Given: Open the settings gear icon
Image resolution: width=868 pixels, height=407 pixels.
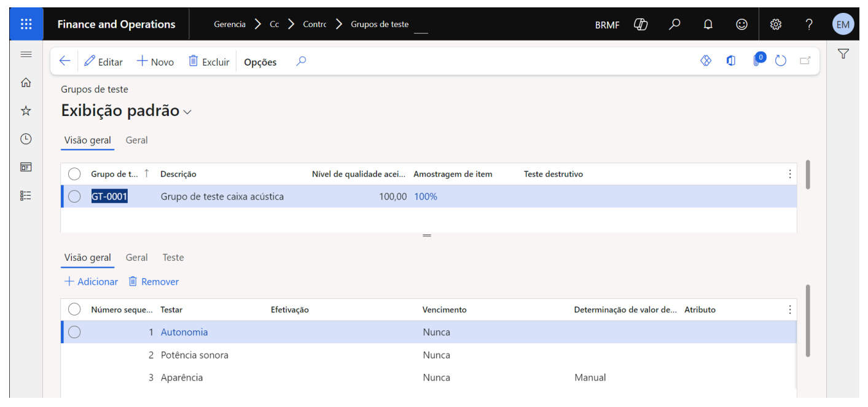Looking at the screenshot, I should (x=776, y=25).
